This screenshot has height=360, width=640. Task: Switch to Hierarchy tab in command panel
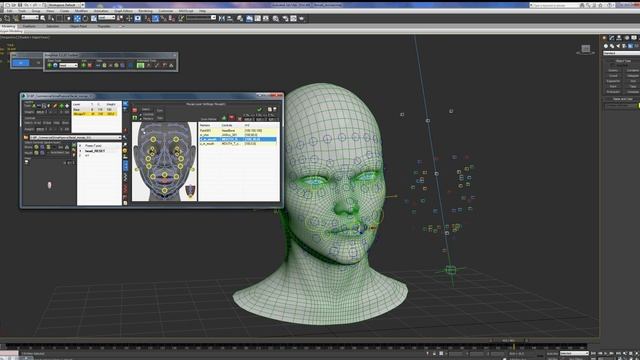coord(619,38)
